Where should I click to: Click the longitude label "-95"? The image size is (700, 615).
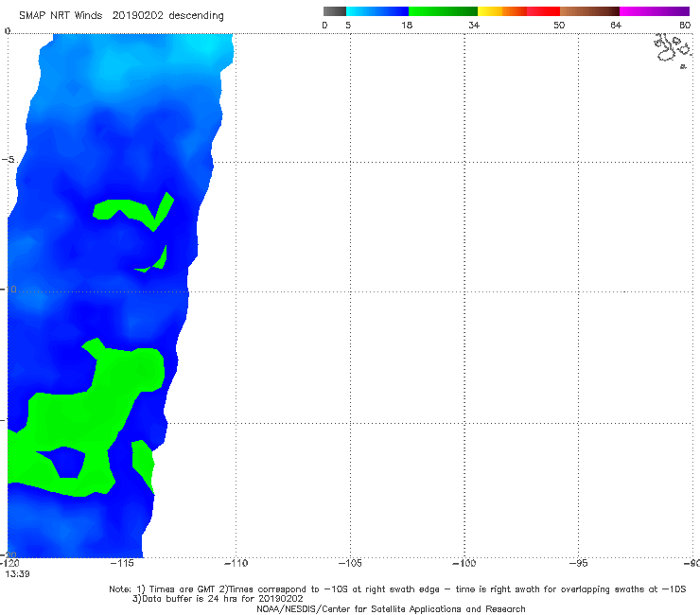[x=578, y=563]
